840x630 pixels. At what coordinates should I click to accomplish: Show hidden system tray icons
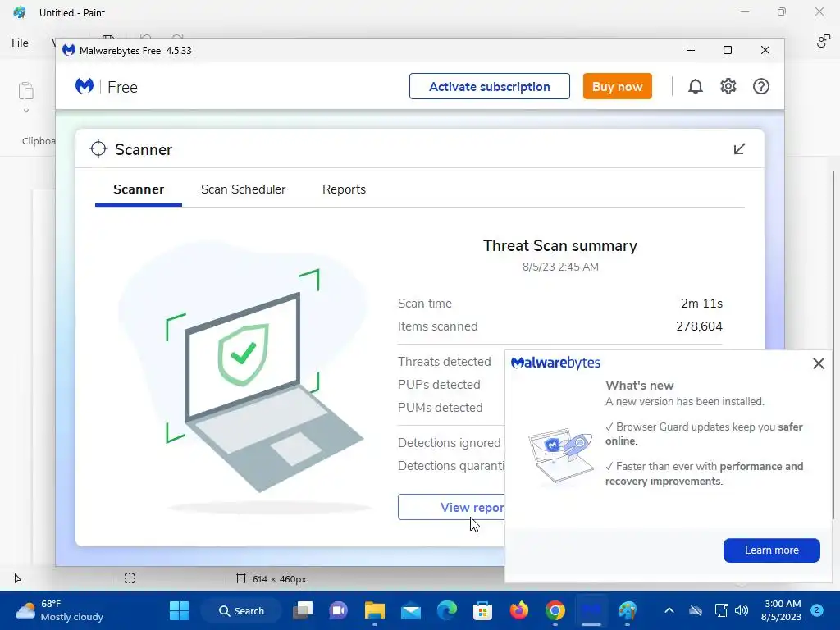(x=669, y=610)
